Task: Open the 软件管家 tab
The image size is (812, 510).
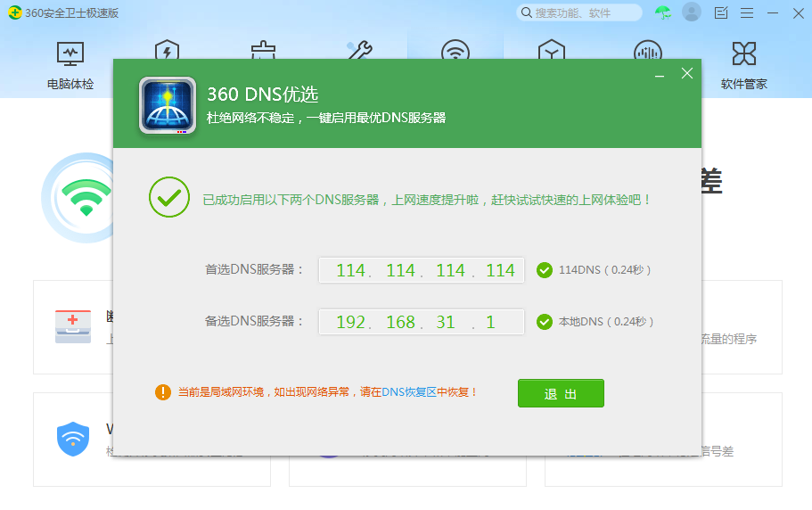Action: coord(743,65)
